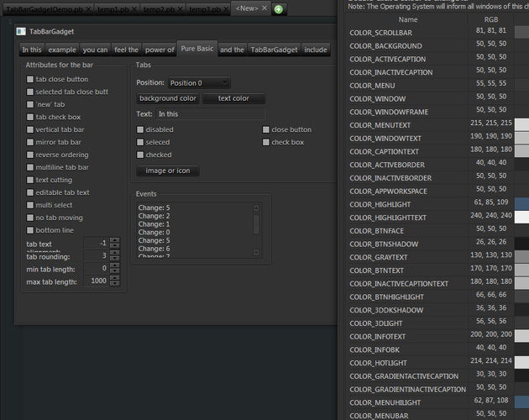Close the temp1.pb tab
529x420 pixels.
134,9
